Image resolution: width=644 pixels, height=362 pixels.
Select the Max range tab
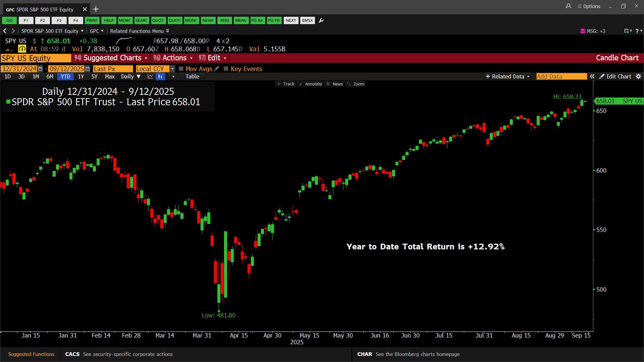110,76
